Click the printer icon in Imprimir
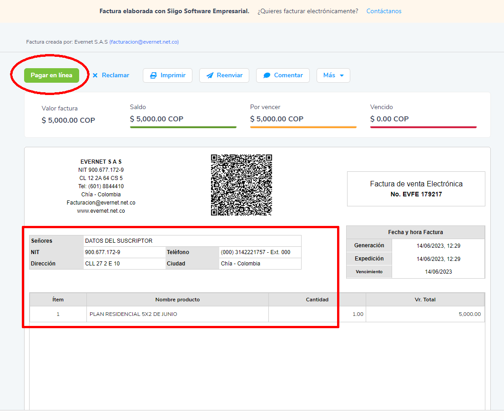This screenshot has height=420, width=504. click(154, 75)
